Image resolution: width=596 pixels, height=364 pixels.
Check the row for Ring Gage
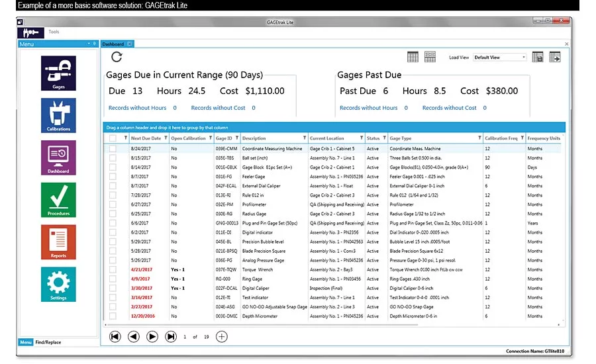[113, 279]
